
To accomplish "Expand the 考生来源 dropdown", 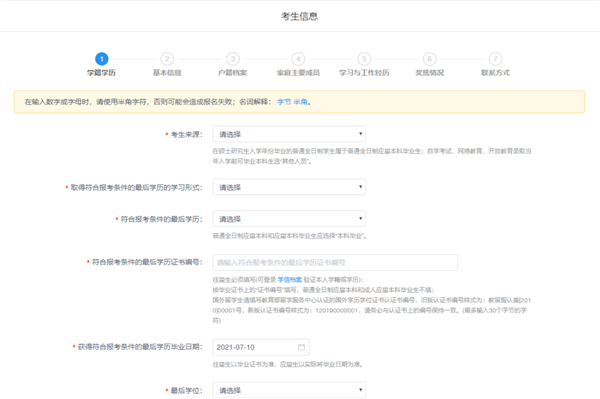I will (289, 134).
